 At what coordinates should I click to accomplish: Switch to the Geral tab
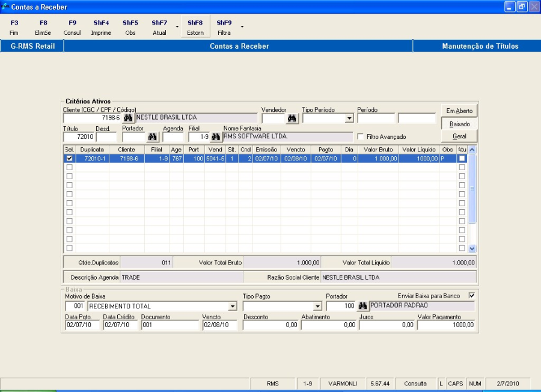point(459,136)
